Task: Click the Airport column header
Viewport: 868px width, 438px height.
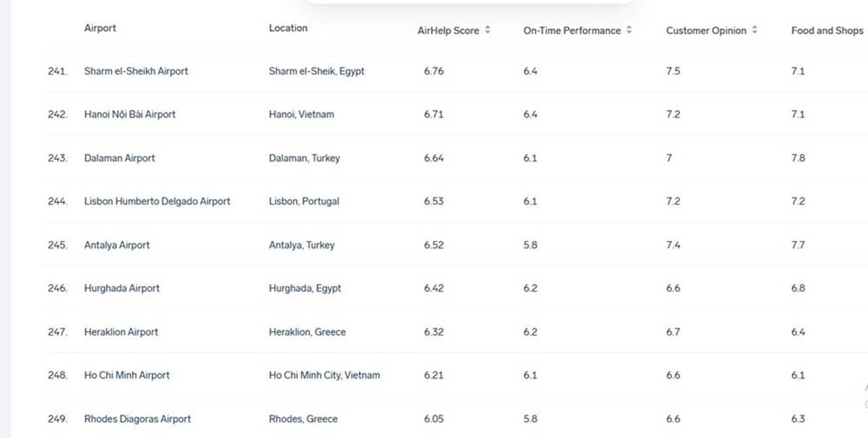Action: [100, 28]
